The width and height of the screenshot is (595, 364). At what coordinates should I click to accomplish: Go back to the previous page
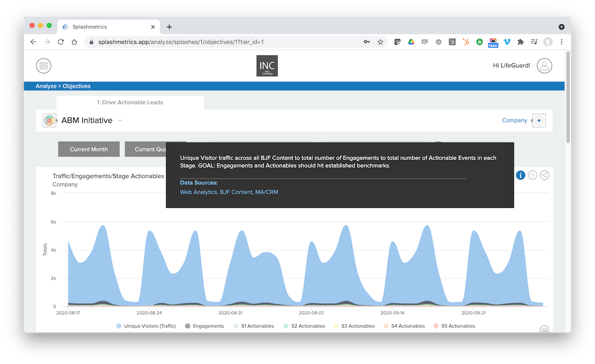(x=33, y=42)
